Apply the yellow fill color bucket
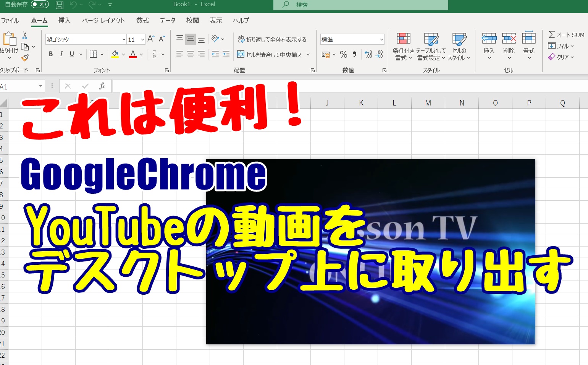Image resolution: width=588 pixels, height=365 pixels. (115, 54)
